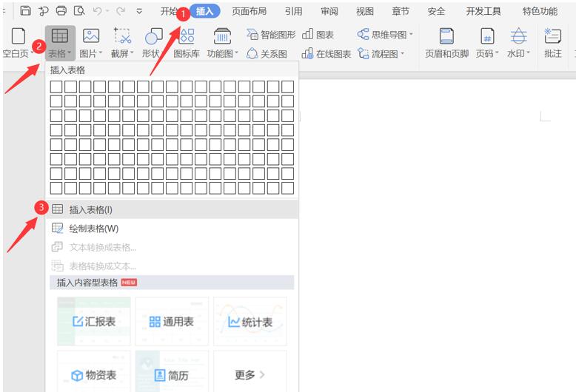
Task: Click the 页码 page number icon
Action: 487,36
